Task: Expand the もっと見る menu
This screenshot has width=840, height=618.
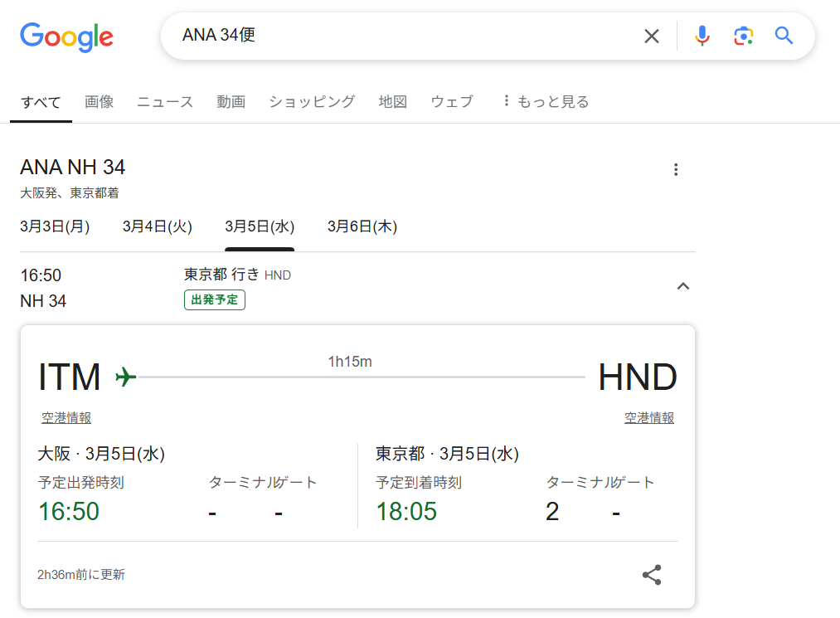Action: 546,102
